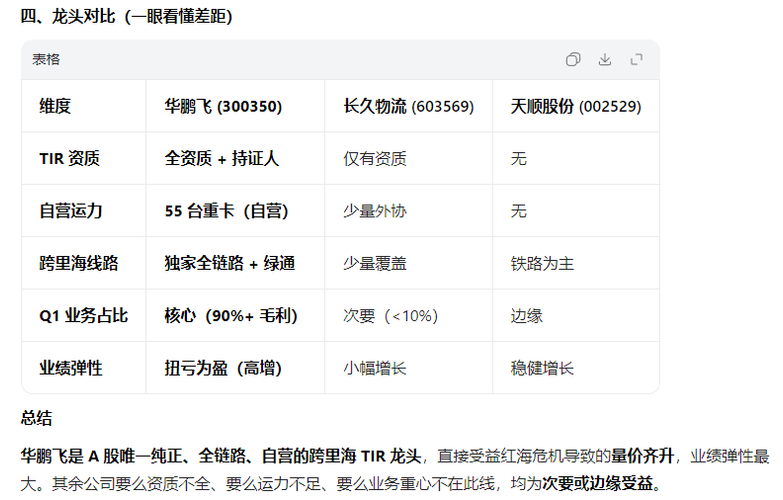Image resolution: width=783 pixels, height=500 pixels.
Task: Select the 业绩弹性 row label
Action: (x=71, y=368)
